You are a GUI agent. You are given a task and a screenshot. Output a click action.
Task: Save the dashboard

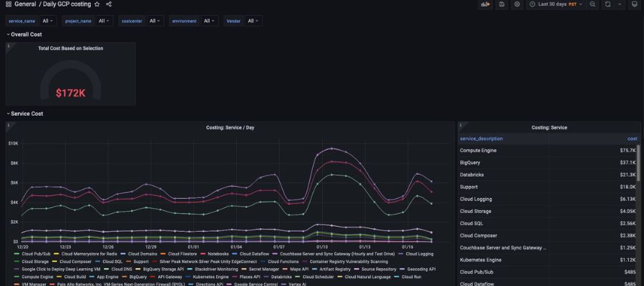[502, 4]
